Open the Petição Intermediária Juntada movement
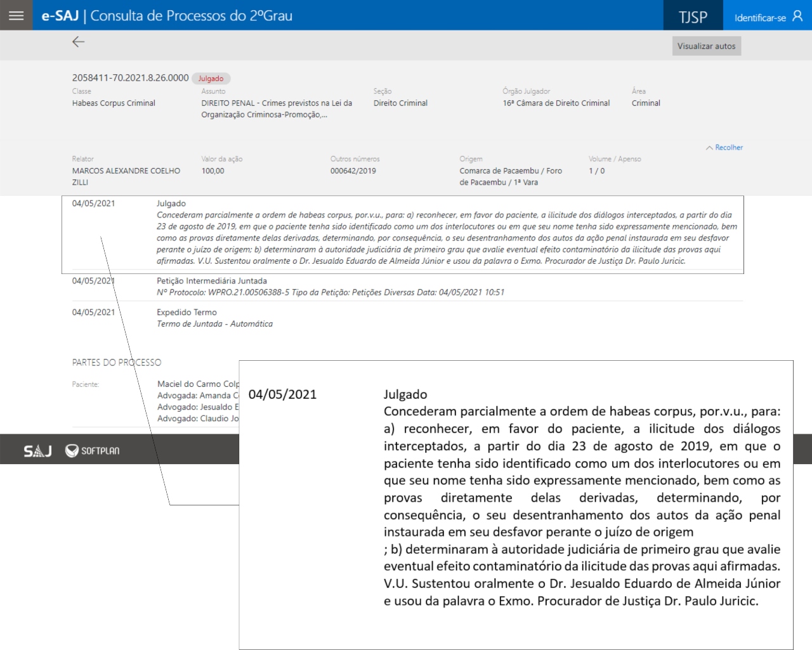 [x=211, y=281]
